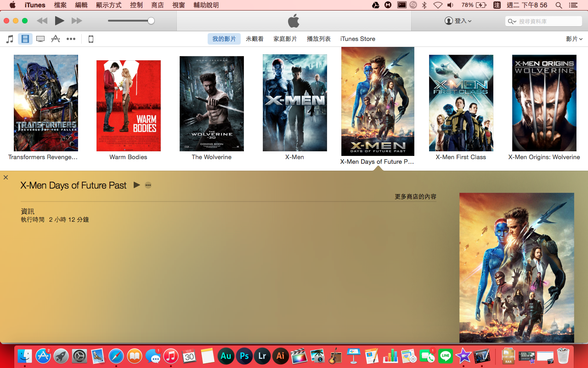Screen dimensions: 588x368
Task: Click the 'X-Men First Class' title text
Action: (x=461, y=157)
